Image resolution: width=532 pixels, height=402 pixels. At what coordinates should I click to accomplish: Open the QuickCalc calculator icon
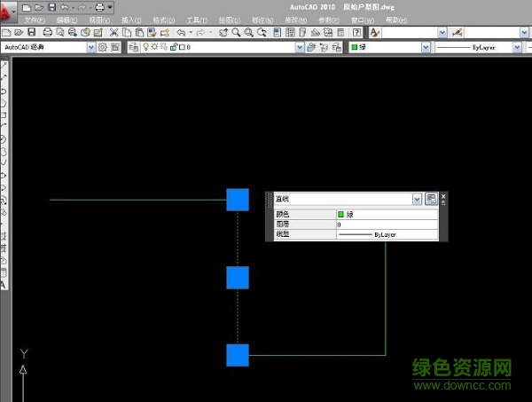(x=340, y=33)
